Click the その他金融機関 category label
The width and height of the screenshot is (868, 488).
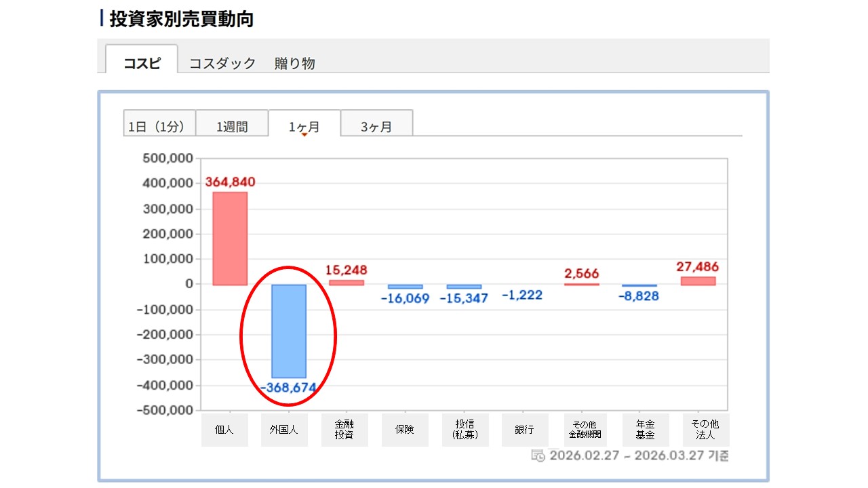[x=585, y=430]
